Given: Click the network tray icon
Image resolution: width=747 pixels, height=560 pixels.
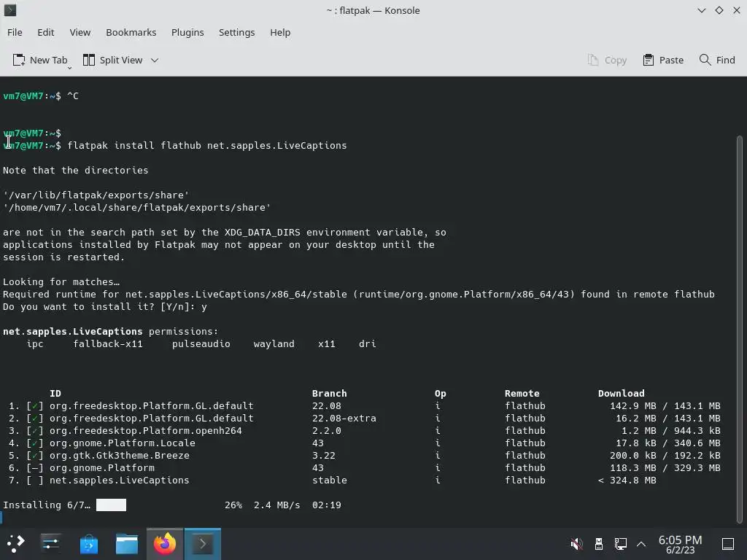Looking at the screenshot, I should click(620, 543).
